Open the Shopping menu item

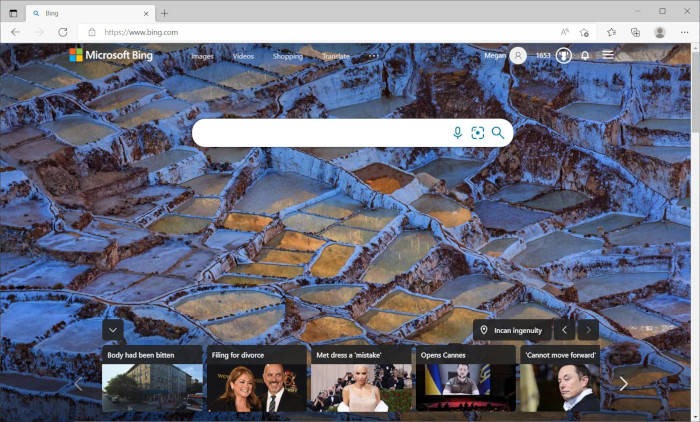(288, 56)
